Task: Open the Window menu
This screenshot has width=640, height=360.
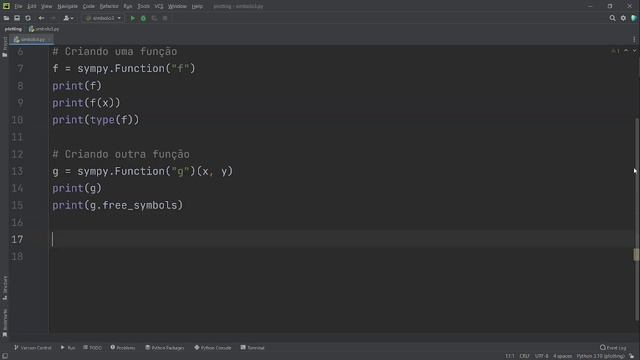Action: coord(177,6)
